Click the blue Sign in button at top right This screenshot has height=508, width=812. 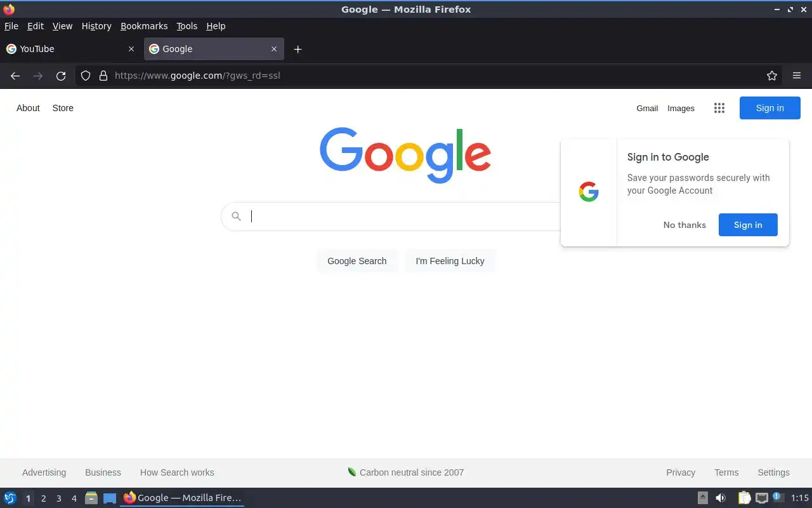coord(770,108)
